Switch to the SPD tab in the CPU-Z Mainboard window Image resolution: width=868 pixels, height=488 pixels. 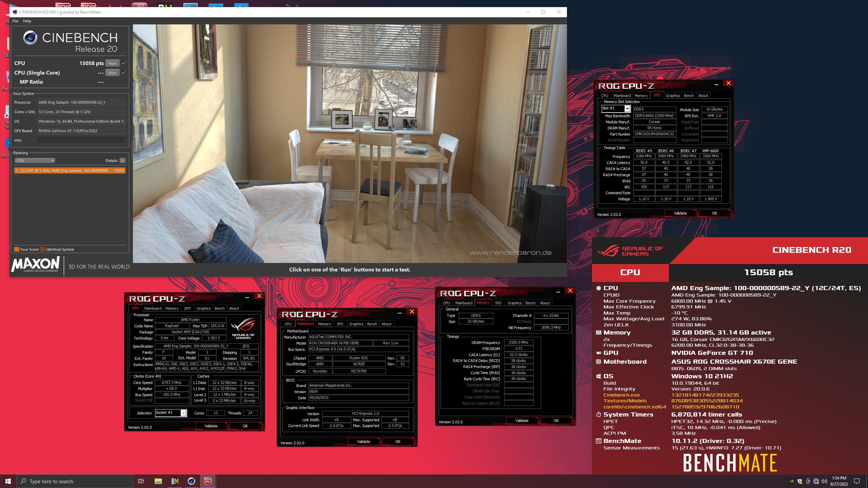340,324
